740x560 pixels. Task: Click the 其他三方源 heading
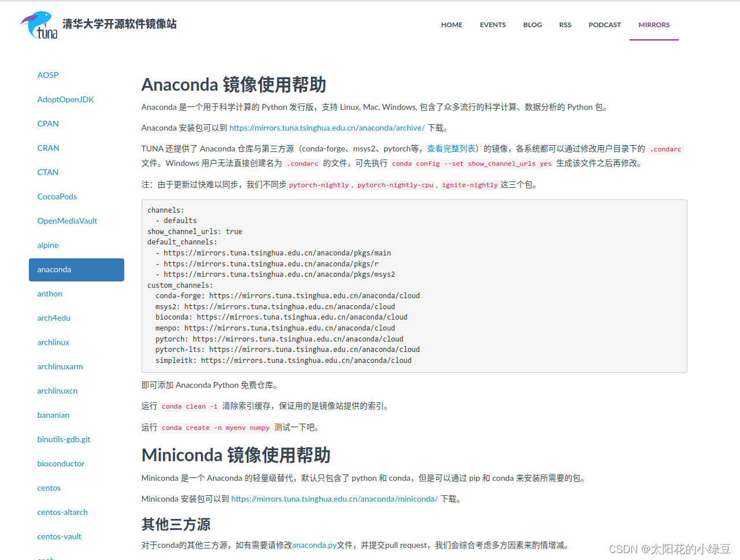click(x=176, y=524)
